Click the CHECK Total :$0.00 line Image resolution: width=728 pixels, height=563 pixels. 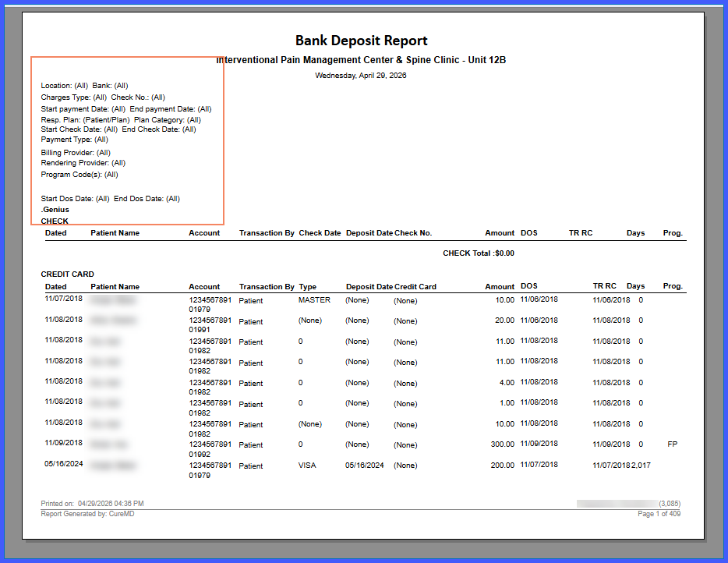pos(479,253)
